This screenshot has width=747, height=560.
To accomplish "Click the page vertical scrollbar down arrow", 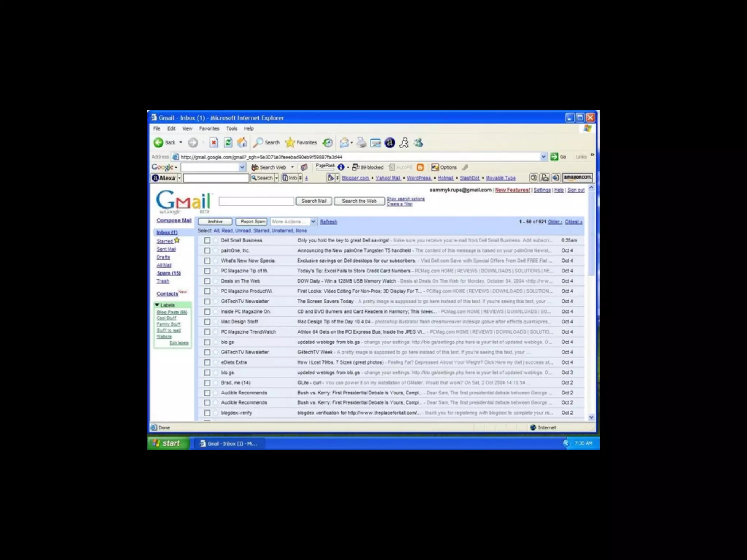I will [x=591, y=417].
